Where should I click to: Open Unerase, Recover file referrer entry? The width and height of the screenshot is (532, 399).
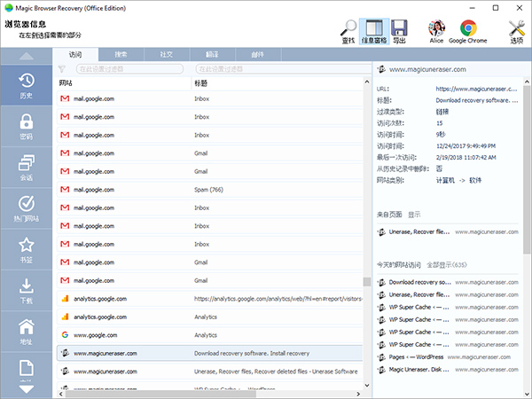click(x=448, y=232)
